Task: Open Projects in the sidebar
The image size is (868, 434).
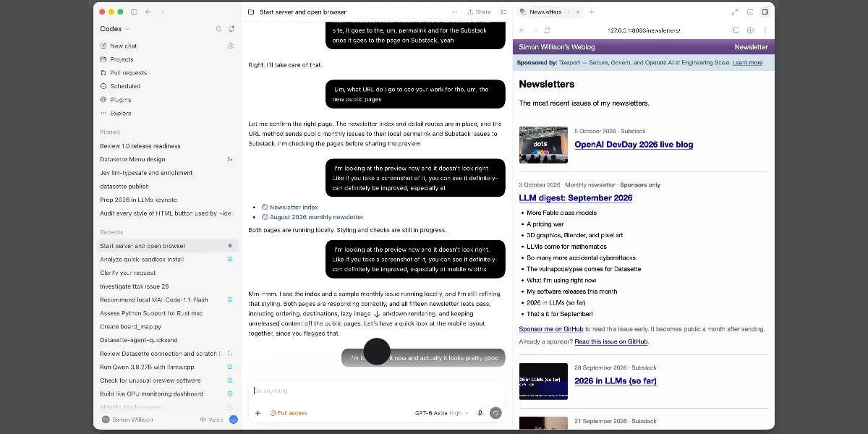Action: (x=122, y=59)
